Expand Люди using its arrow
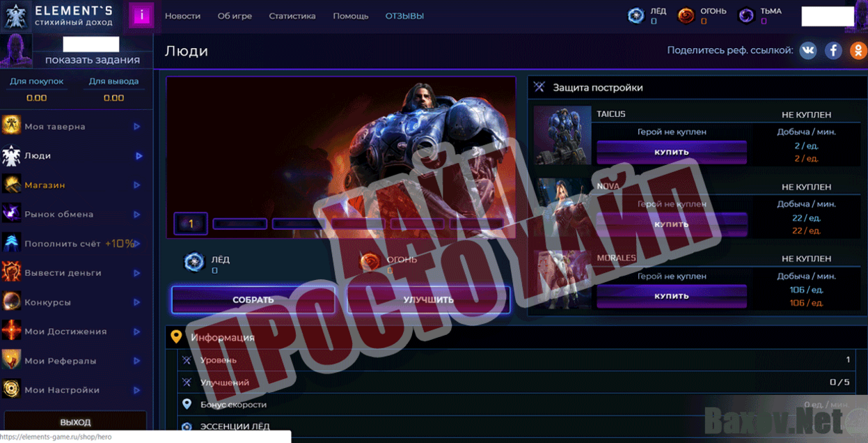 coord(139,156)
